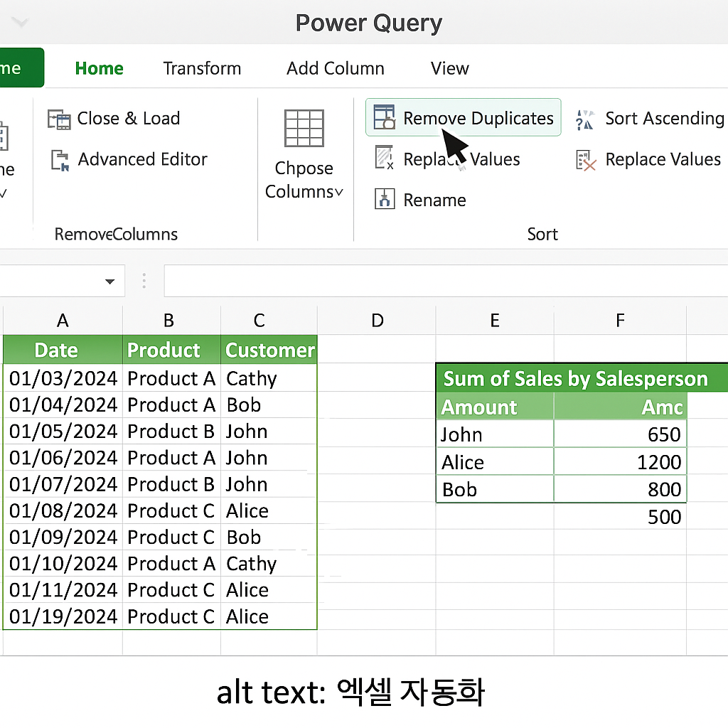
Task: Open the Advanced Editor icon
Action: (x=60, y=161)
